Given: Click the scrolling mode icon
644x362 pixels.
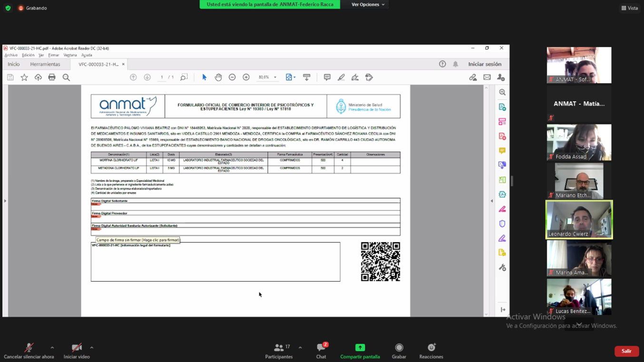Looking at the screenshot, I should [x=307, y=77].
